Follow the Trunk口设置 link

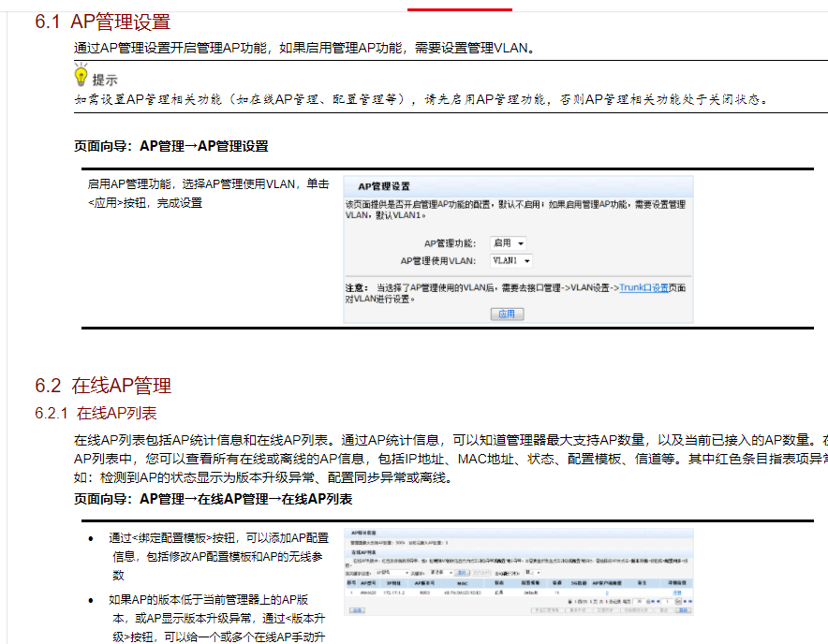tap(643, 287)
